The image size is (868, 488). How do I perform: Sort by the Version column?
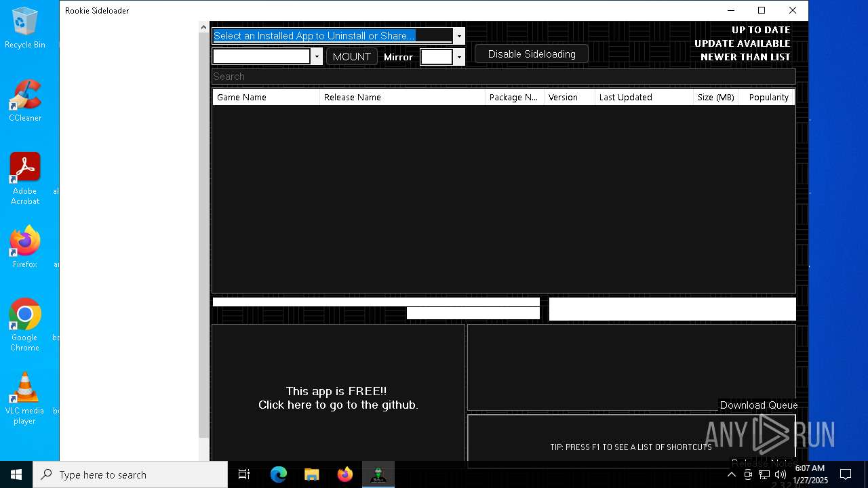[570, 97]
